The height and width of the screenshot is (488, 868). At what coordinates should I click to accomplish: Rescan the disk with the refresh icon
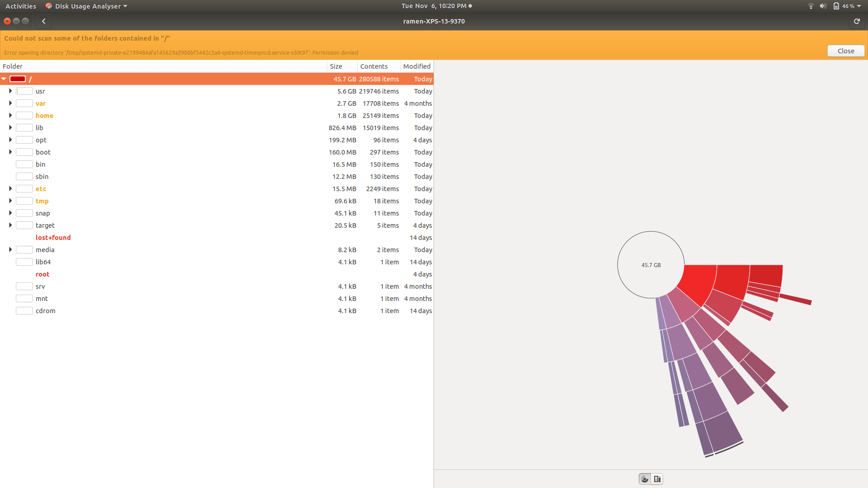pos(857,21)
